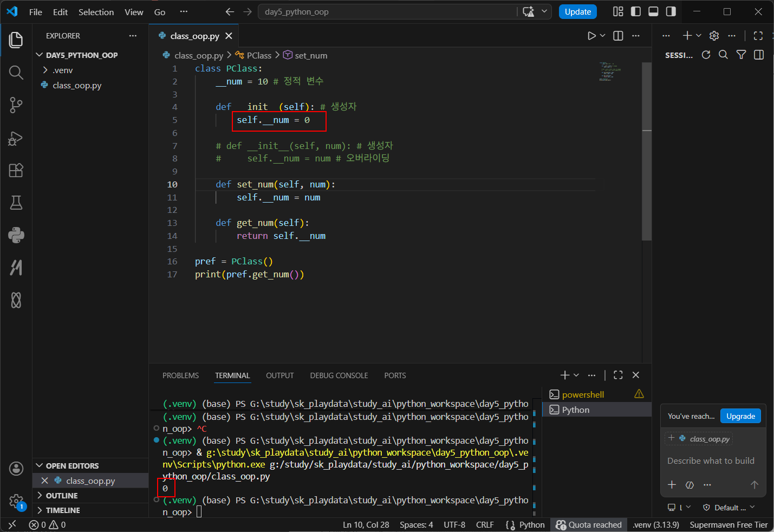The width and height of the screenshot is (774, 532).
Task: Click the Update button in title bar
Action: coord(578,12)
